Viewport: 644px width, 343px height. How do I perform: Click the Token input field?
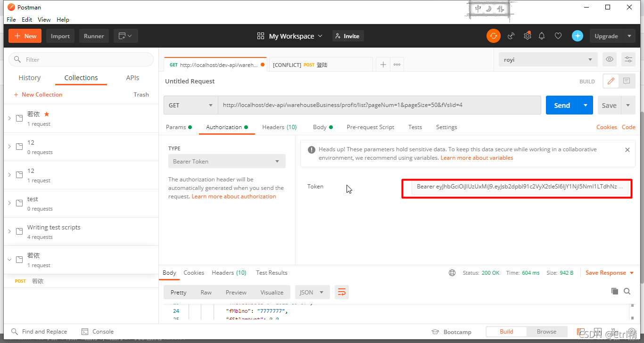click(520, 187)
